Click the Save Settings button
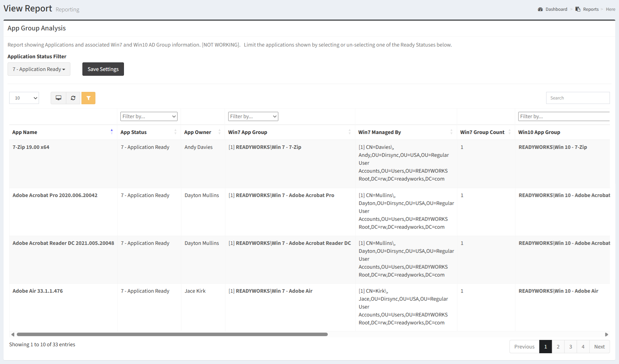619x364 pixels. click(103, 69)
